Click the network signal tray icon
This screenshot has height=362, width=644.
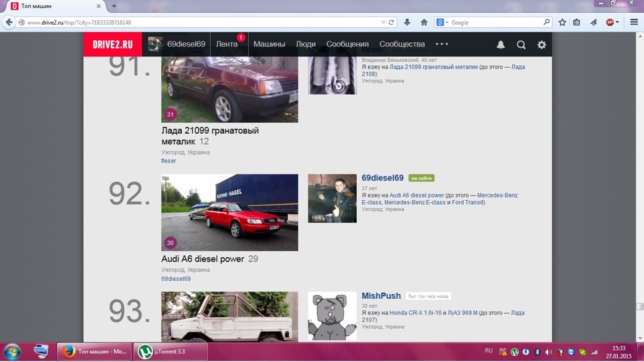coord(594,352)
